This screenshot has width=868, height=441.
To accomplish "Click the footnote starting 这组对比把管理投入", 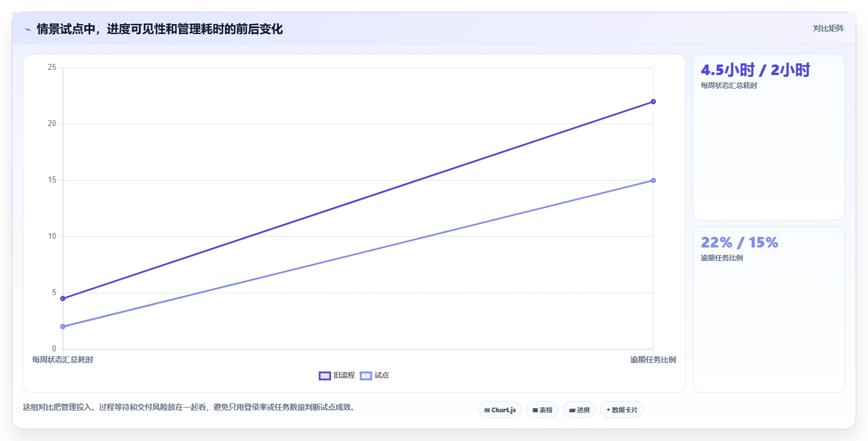I will coord(189,407).
